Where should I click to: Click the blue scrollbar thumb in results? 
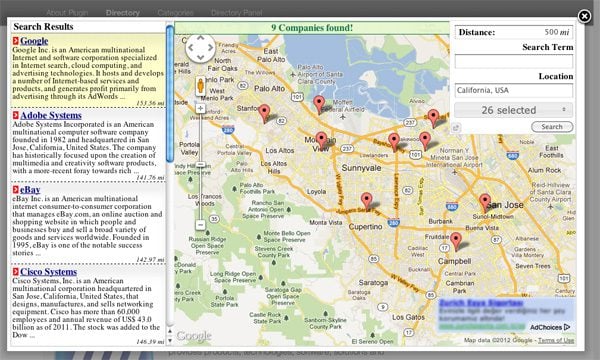[x=170, y=94]
